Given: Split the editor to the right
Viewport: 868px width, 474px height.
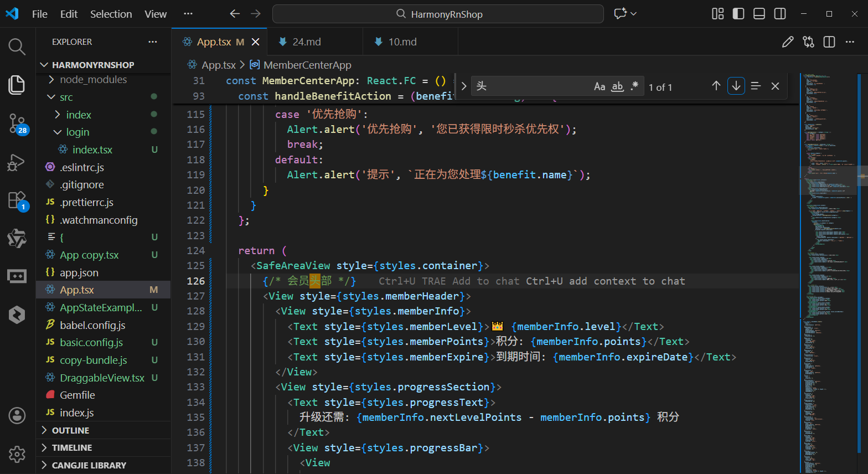Looking at the screenshot, I should pyautogui.click(x=829, y=42).
